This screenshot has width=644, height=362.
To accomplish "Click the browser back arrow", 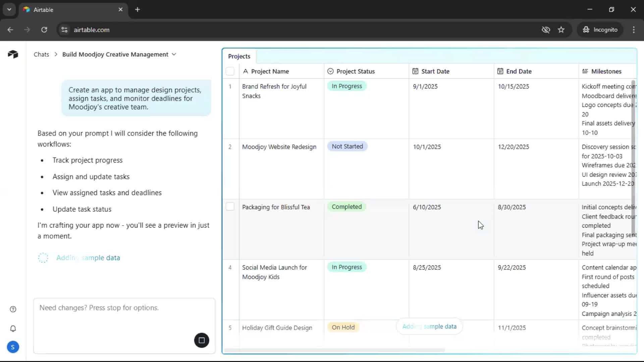I will click(10, 29).
